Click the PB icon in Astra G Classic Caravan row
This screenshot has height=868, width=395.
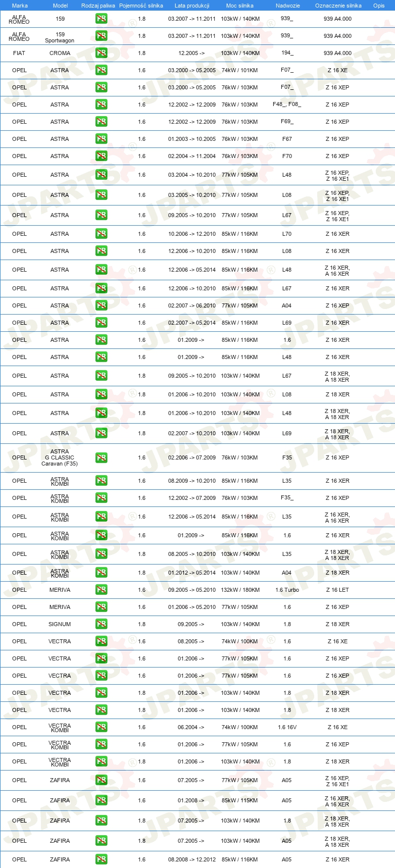101,457
